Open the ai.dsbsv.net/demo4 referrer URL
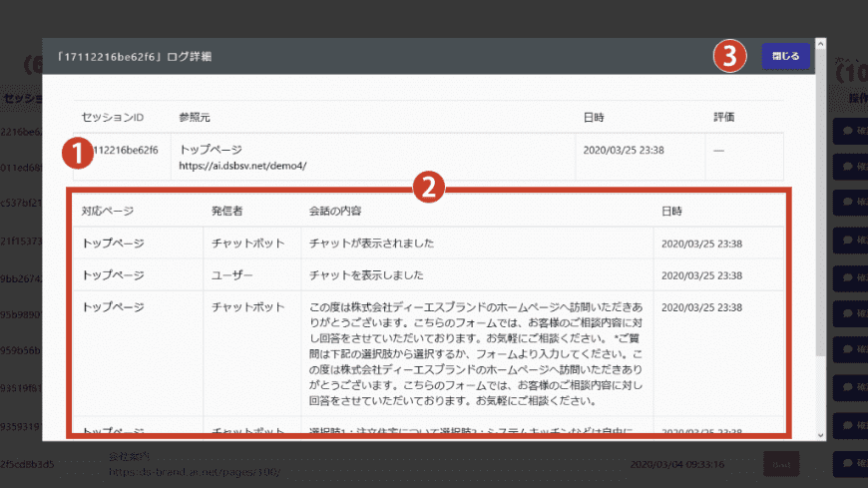Screen dimensions: 868x488 pyautogui.click(x=242, y=166)
